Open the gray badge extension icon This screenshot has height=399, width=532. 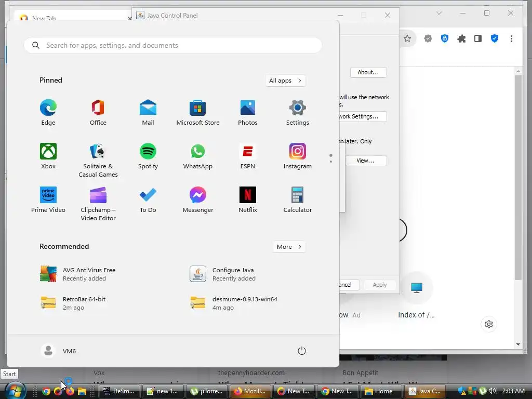click(428, 38)
